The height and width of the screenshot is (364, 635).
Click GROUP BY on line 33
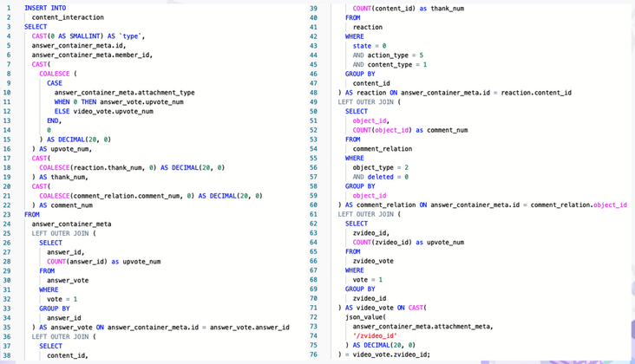55,309
